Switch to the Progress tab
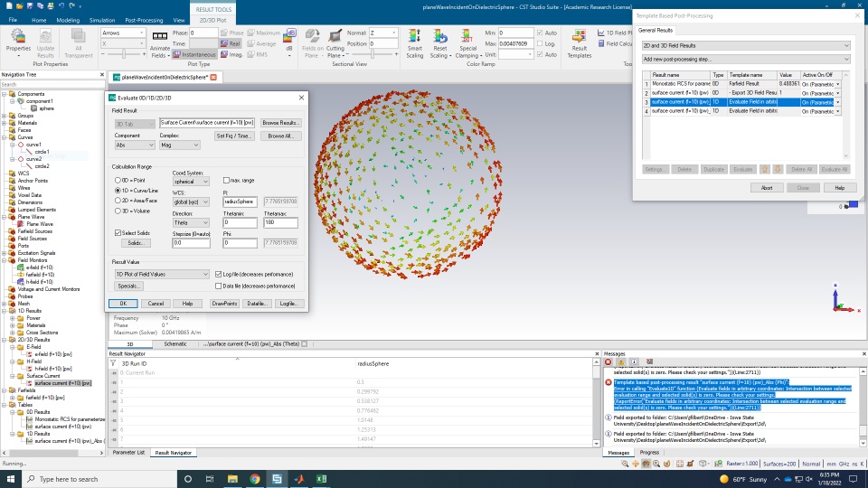This screenshot has height=488, width=868. click(x=649, y=453)
